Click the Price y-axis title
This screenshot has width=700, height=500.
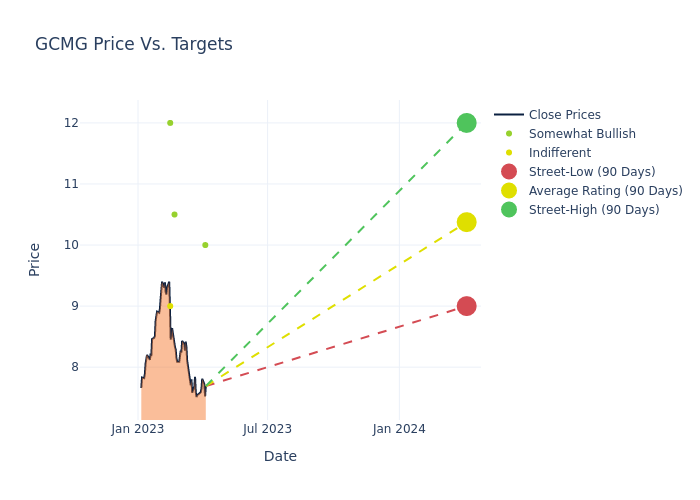[35, 259]
